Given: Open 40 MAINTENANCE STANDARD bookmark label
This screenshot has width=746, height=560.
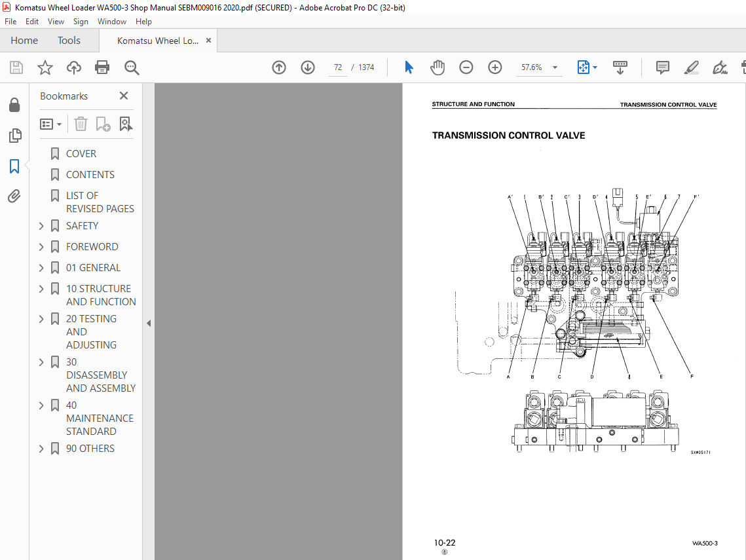Looking at the screenshot, I should click(x=100, y=419).
